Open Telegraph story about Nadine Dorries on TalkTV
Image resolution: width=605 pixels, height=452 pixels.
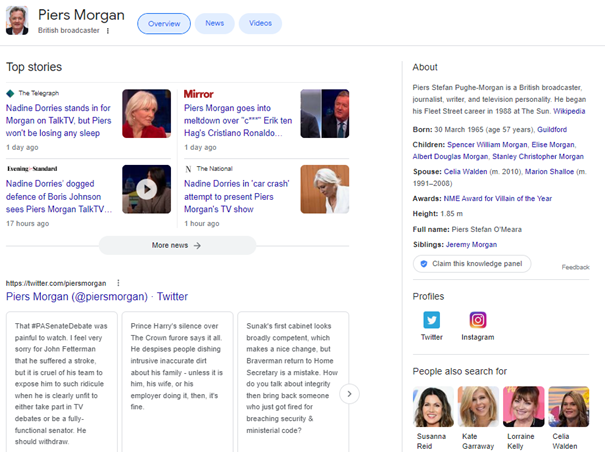[x=58, y=120]
